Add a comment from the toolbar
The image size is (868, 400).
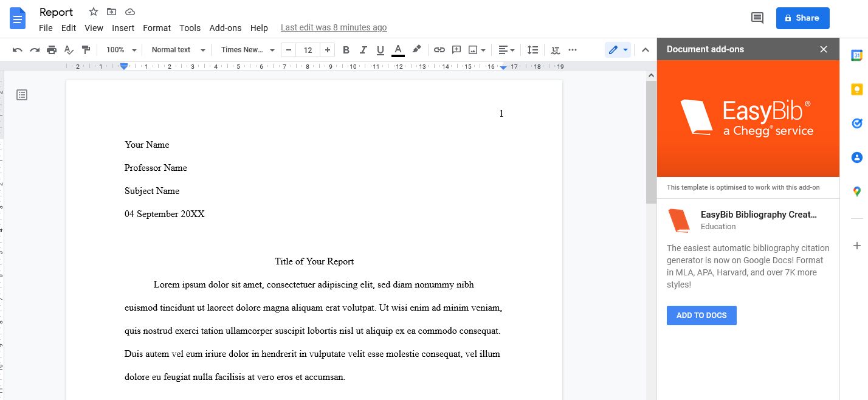pyautogui.click(x=456, y=49)
